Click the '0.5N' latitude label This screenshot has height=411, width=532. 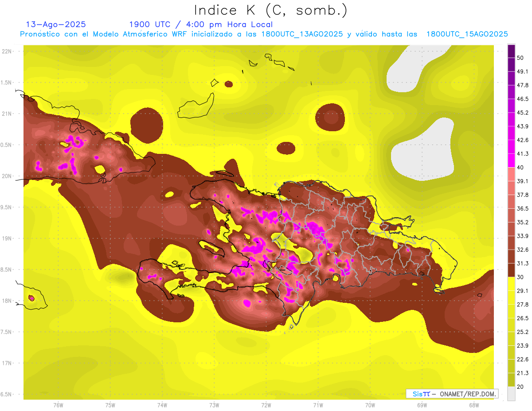pyautogui.click(x=6, y=145)
